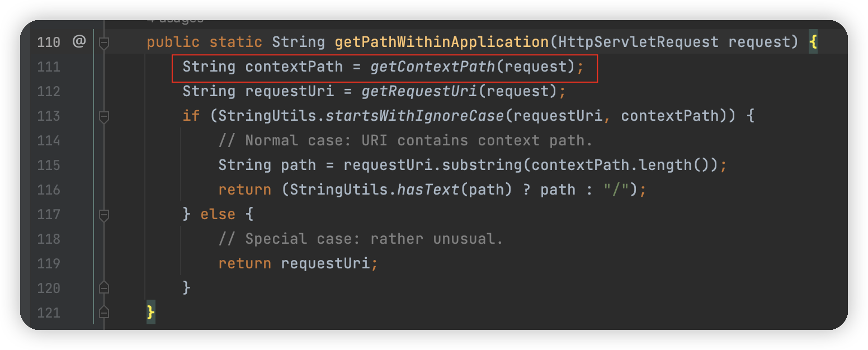Screen dimensions: 868x350
Task: Click the fold end marker on line 120
Action: pyautogui.click(x=103, y=288)
